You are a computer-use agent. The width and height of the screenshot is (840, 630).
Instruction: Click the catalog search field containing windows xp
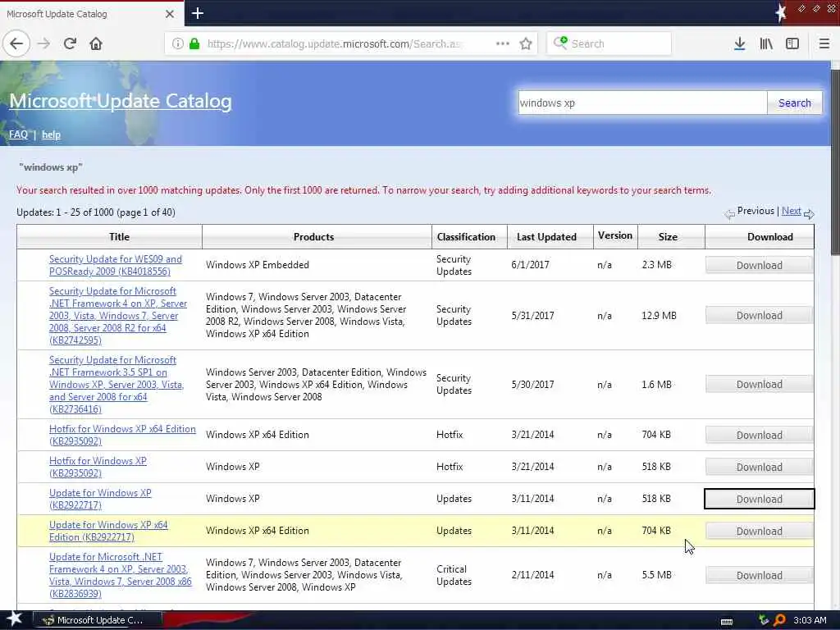click(x=642, y=103)
